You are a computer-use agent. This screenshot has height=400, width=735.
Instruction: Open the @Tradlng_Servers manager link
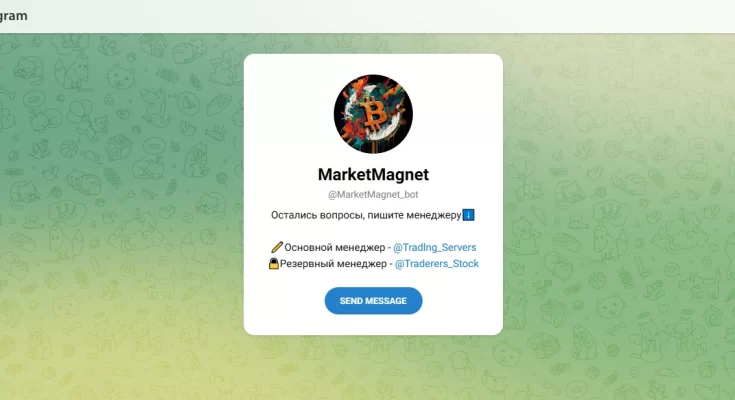click(x=435, y=248)
